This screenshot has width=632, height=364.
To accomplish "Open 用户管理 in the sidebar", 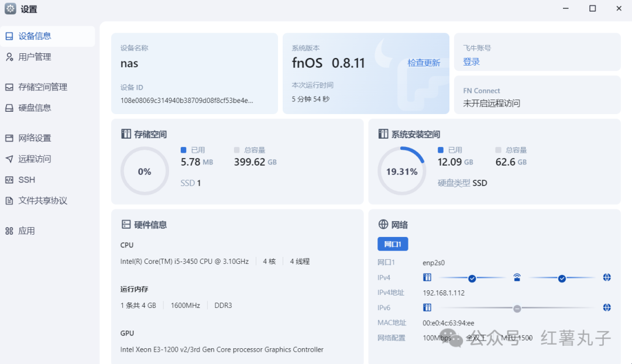I will tap(47, 57).
